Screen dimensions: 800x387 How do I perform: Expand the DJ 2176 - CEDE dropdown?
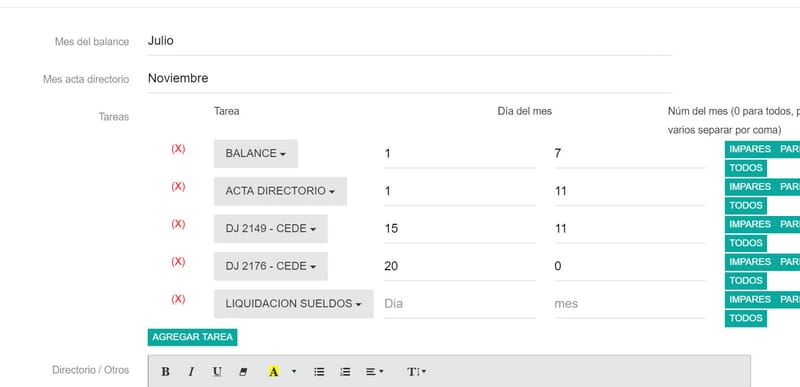pyautogui.click(x=270, y=266)
